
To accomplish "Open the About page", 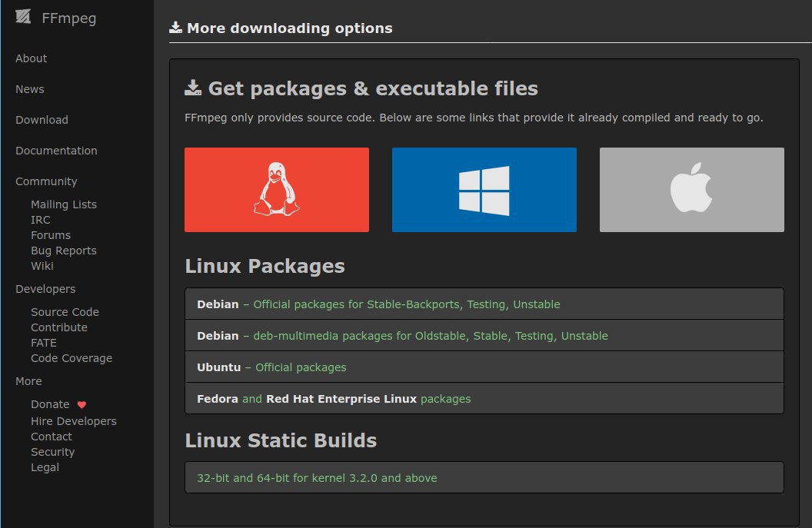I will (31, 58).
